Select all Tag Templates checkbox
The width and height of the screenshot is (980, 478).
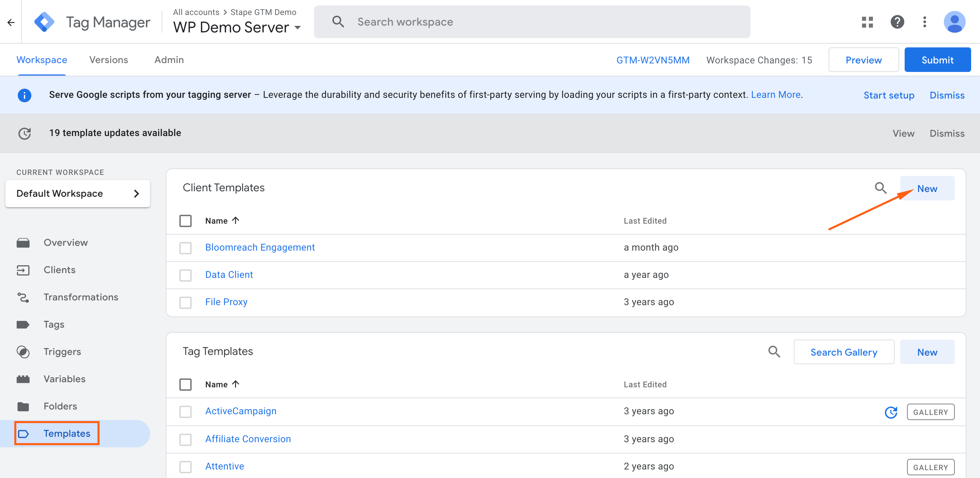point(185,385)
